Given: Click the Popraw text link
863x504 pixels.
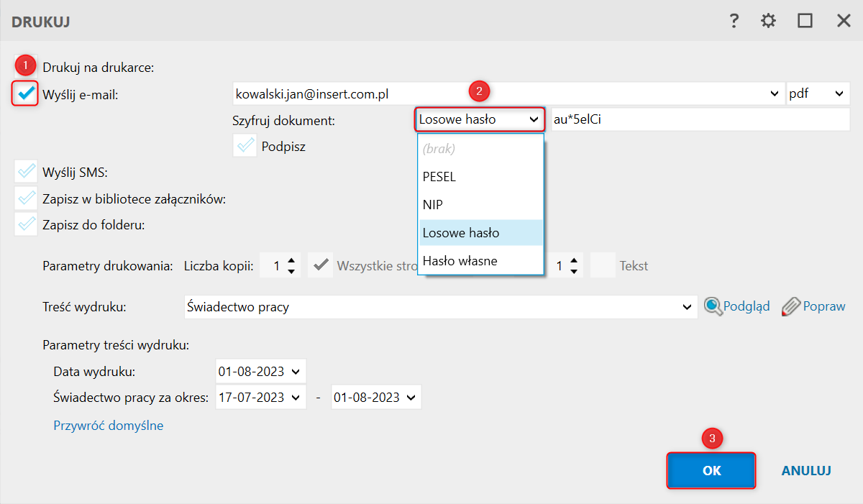Looking at the screenshot, I should coord(824,306).
